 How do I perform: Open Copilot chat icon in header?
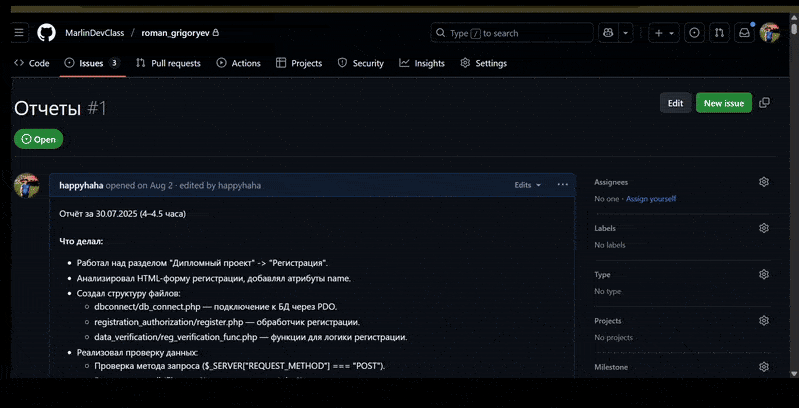[607, 33]
